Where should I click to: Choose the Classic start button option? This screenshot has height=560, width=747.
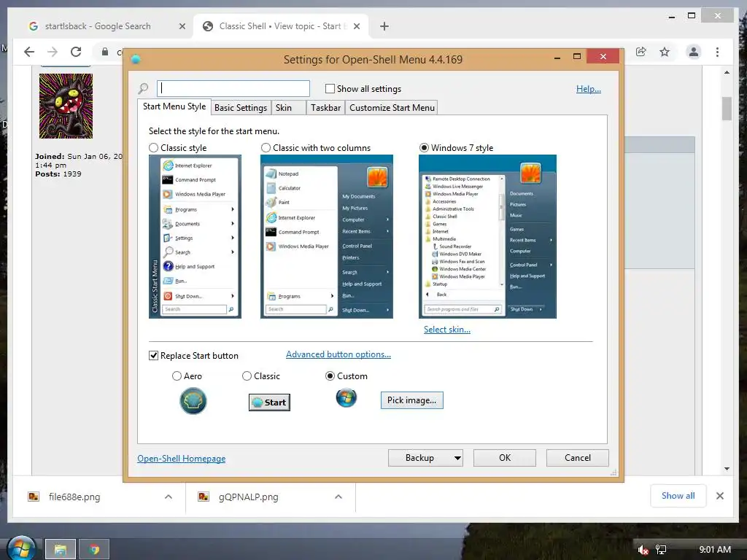[247, 376]
